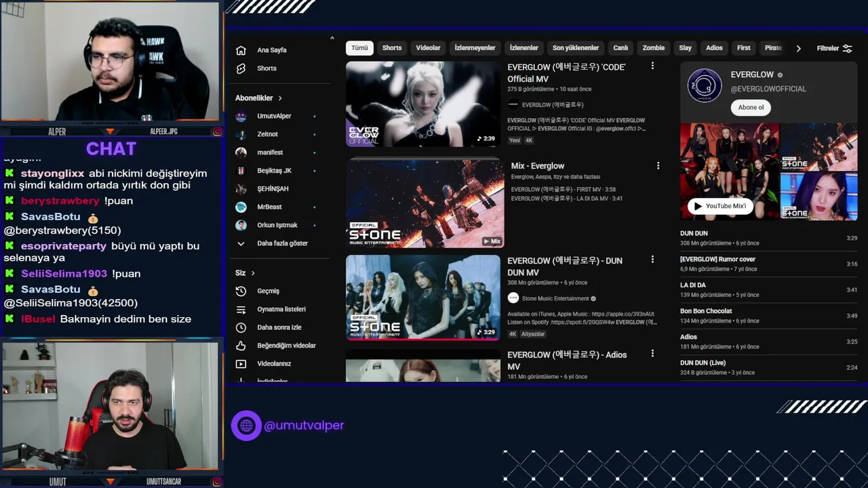
Task: Select the Tümü filter chip
Action: (x=359, y=48)
